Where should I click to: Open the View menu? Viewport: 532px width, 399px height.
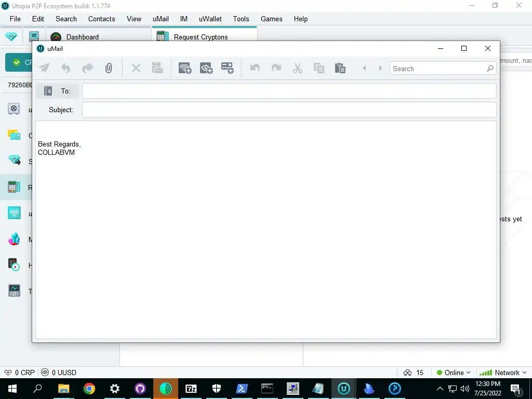tap(134, 19)
